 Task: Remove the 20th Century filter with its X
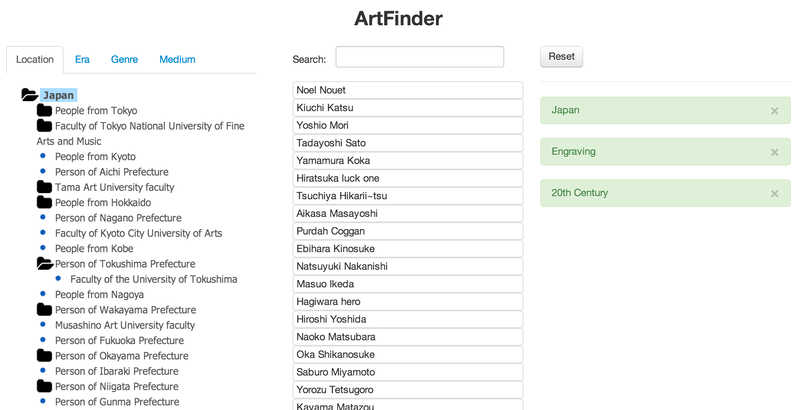pos(774,193)
